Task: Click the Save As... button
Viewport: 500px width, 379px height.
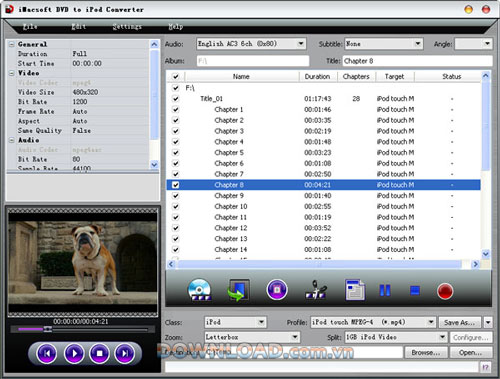Action: (x=460, y=322)
